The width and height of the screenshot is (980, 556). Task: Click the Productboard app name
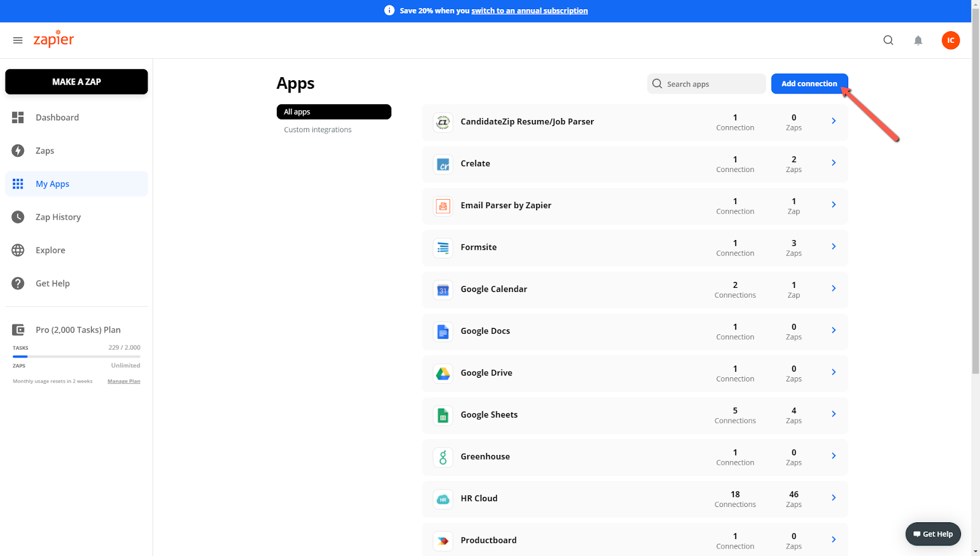[x=489, y=541]
